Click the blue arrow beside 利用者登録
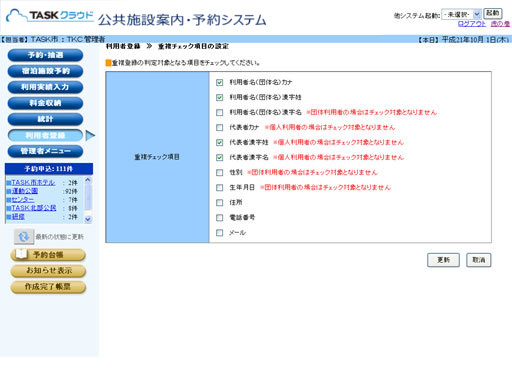Screen dimensions: 512x384 point(90,135)
